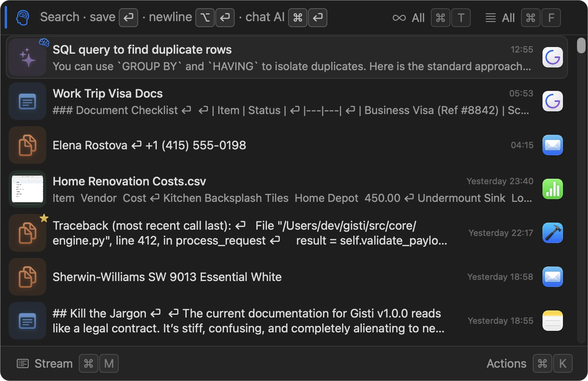Image resolution: width=588 pixels, height=381 pixels.
Task: Click the sparkle AI icon on SQL query row
Action: pyautogui.click(x=27, y=57)
